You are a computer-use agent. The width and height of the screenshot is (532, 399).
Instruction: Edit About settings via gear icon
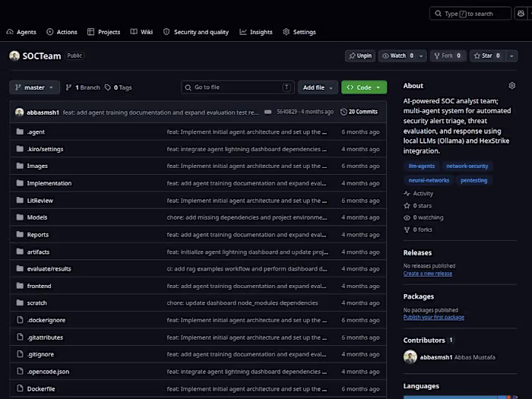[x=512, y=85]
